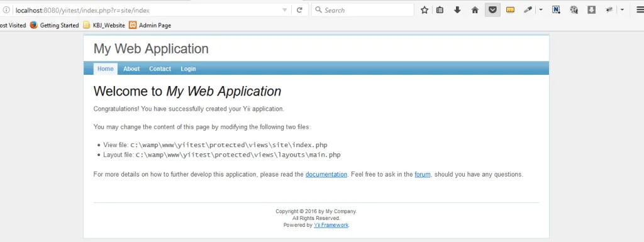Viewport: 644px width, 242px height.
Task: Expand the eyedropper tool dropdown arrow
Action: click(x=540, y=10)
